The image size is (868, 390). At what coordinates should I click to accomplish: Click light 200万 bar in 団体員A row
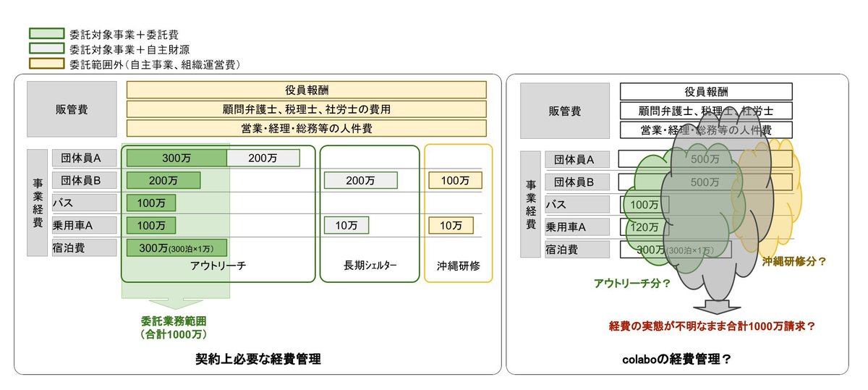pos(263,158)
